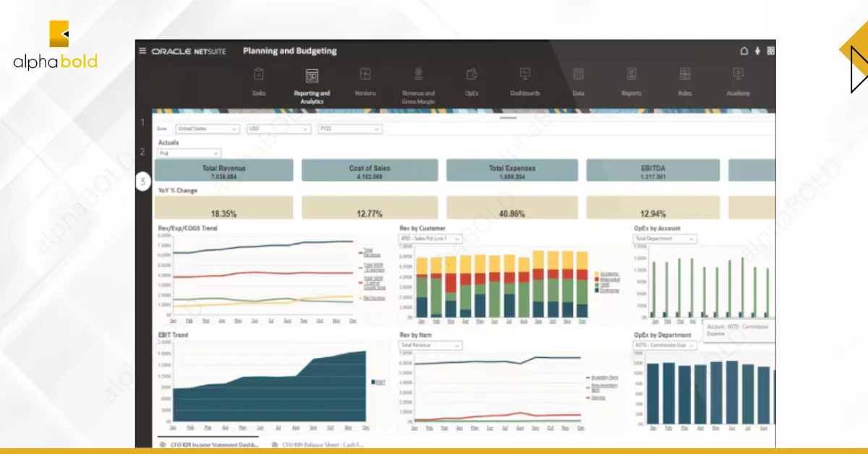Screen dimensions: 868x454
Task: Click the Reporting and Analytics label
Action: click(312, 98)
